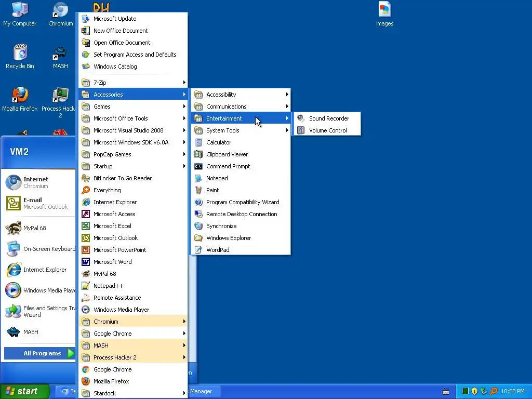Expand Microsoft Windows SDK v6.0A folder
This screenshot has width=532, height=399.
coord(133,142)
